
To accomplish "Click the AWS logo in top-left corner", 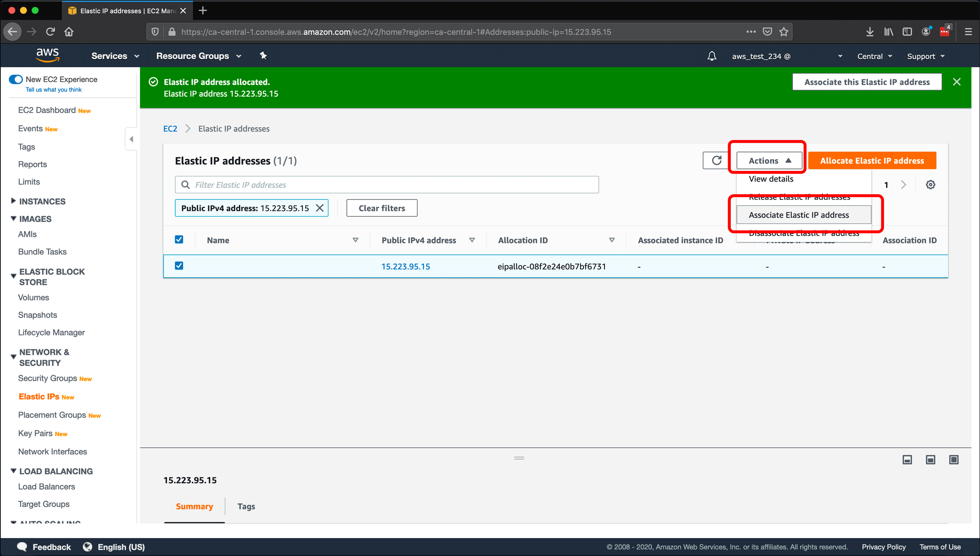I will pos(46,56).
